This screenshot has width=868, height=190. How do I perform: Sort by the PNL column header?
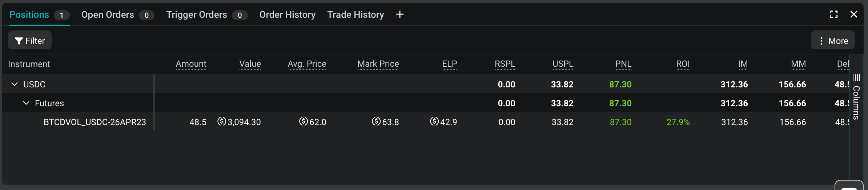[623, 64]
